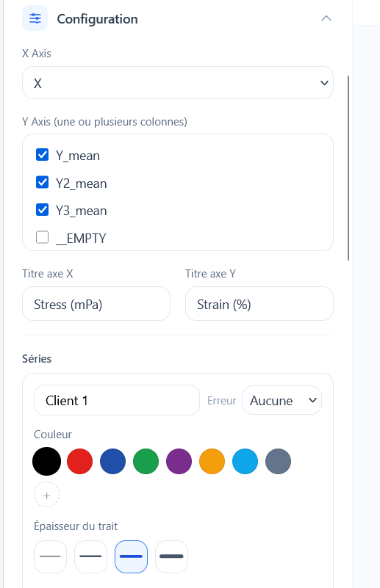Select the thinnest line thickness
Image resolution: width=380 pixels, height=588 pixels.
point(50,556)
